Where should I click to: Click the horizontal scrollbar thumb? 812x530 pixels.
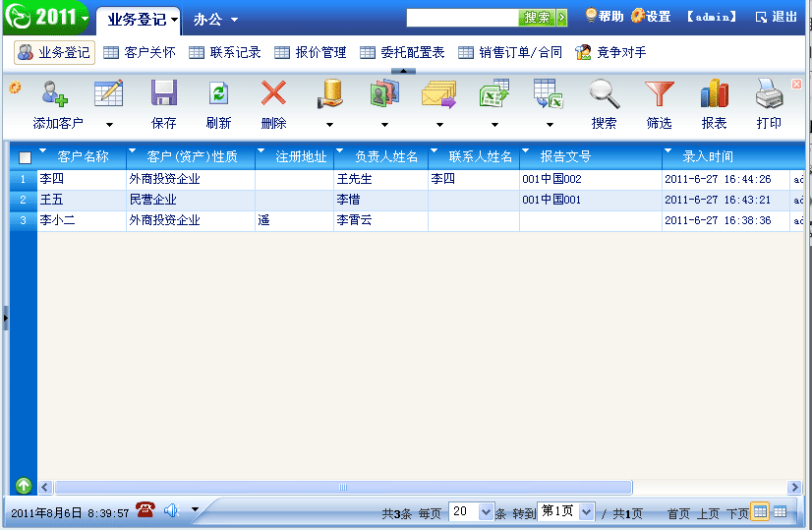tap(344, 487)
